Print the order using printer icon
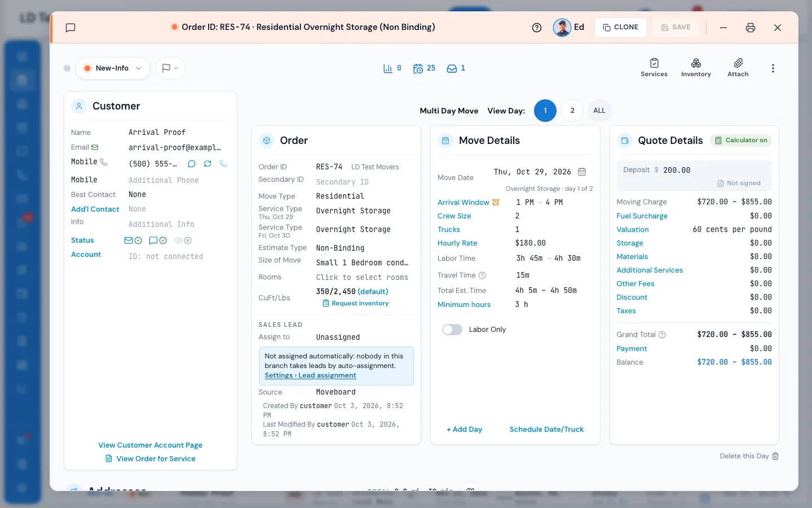The height and width of the screenshot is (508, 812). [x=751, y=28]
